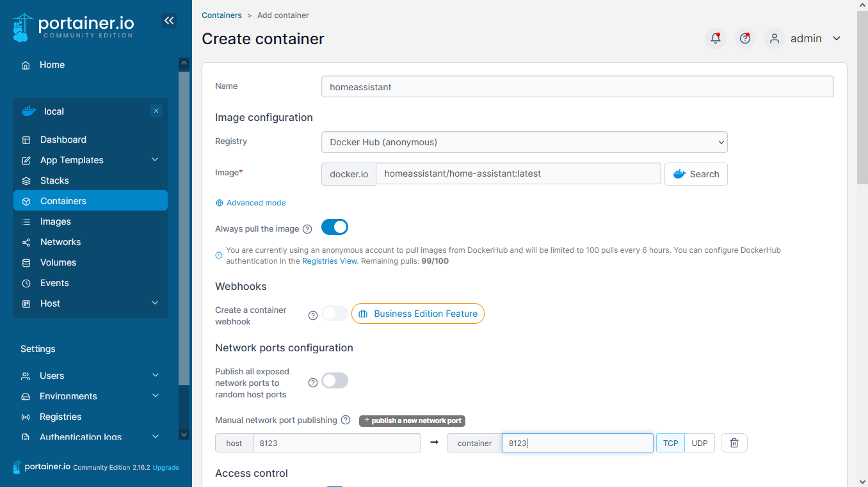Click the Host icon in sidebar
This screenshot has width=868, height=487.
(x=26, y=304)
